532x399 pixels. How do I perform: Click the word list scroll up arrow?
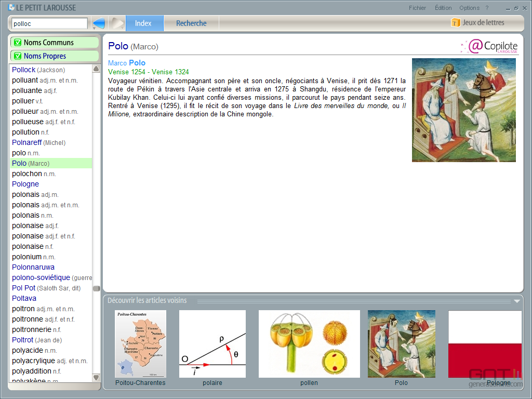pyautogui.click(x=96, y=69)
